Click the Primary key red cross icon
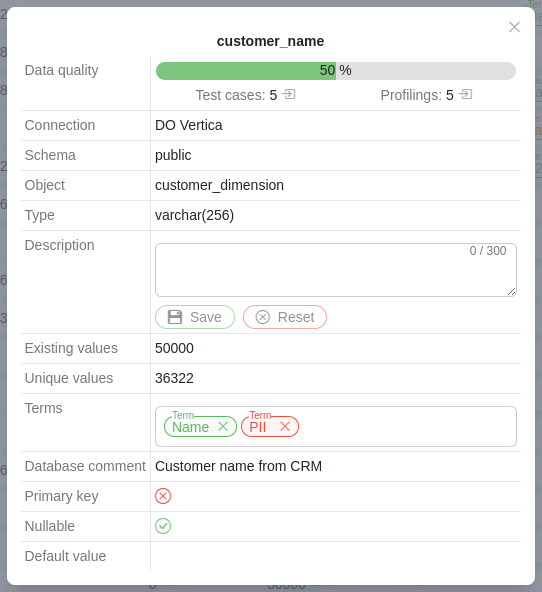Image resolution: width=542 pixels, height=592 pixels. point(163,496)
